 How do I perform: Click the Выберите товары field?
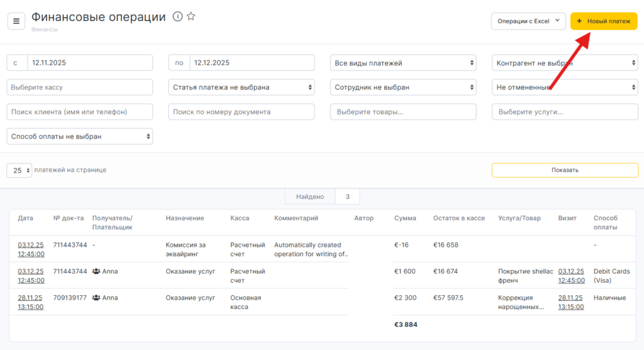[x=403, y=112]
